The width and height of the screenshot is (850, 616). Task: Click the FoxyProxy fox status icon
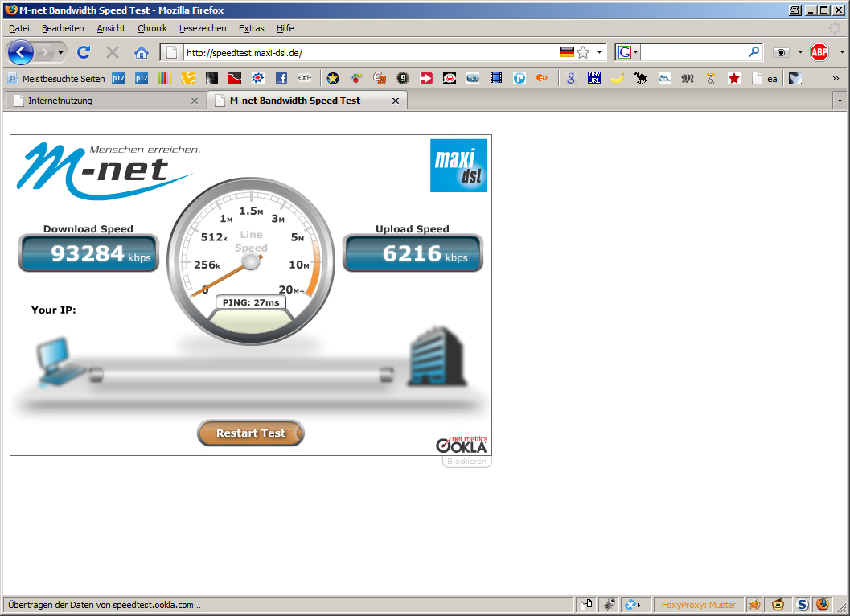pyautogui.click(x=754, y=604)
